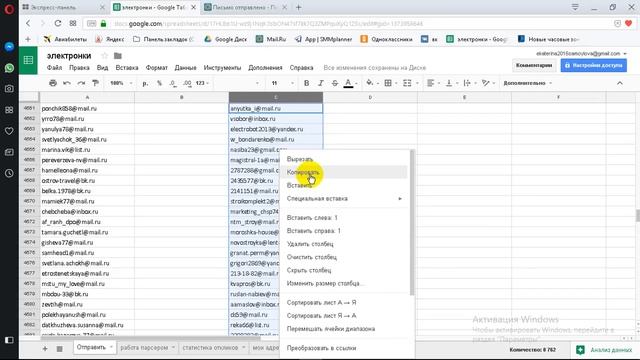The width and height of the screenshot is (640, 360).
Task: Open vertical align options
Action: click(x=449, y=83)
